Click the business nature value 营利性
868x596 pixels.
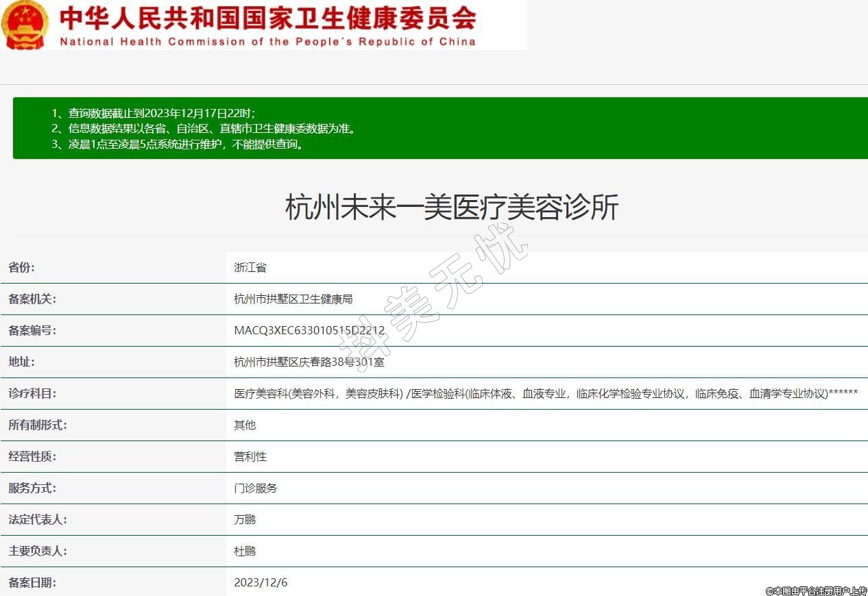250,457
